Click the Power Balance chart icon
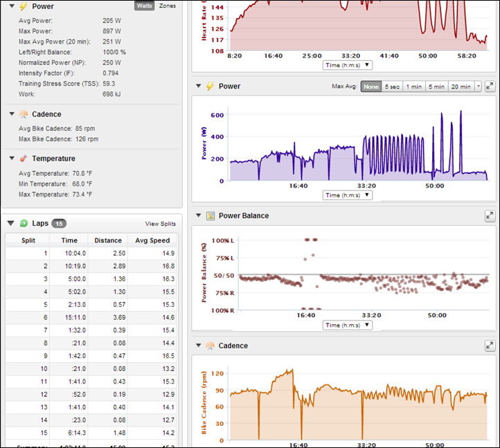This screenshot has height=448, width=500. coord(210,216)
